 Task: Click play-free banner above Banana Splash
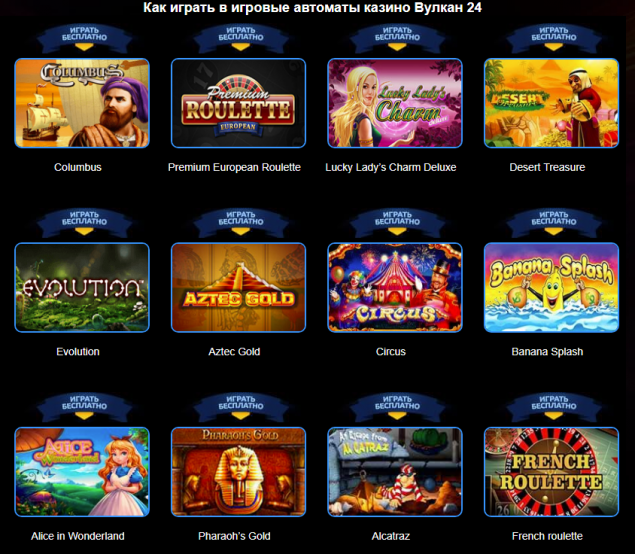pyautogui.click(x=554, y=222)
